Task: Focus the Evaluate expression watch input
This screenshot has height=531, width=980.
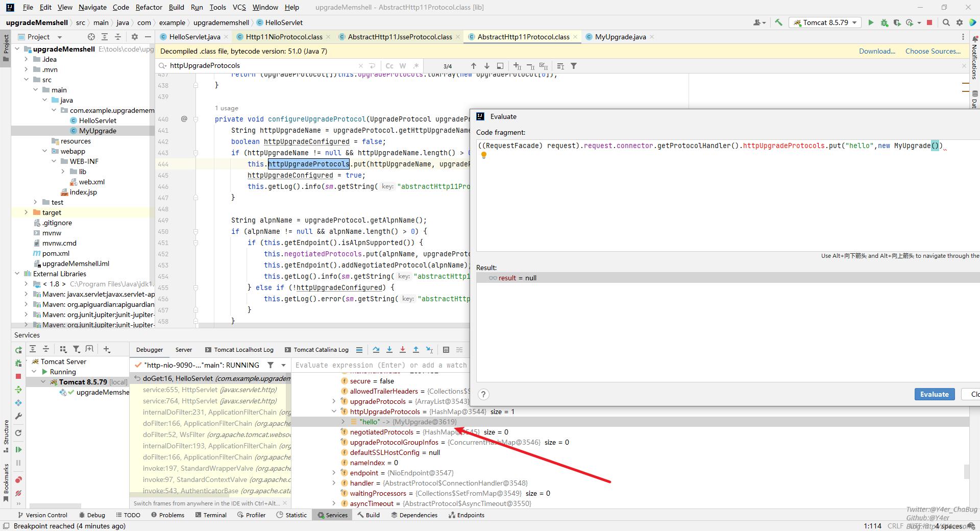Action: tap(380, 365)
